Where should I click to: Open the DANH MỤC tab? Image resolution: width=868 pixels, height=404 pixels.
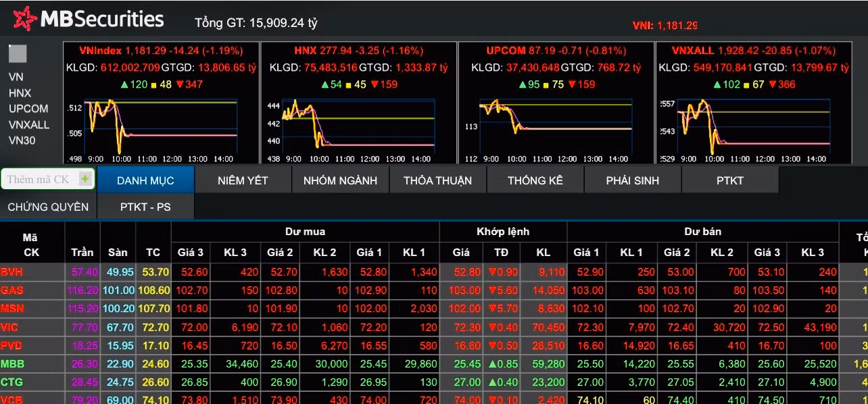coord(145,180)
